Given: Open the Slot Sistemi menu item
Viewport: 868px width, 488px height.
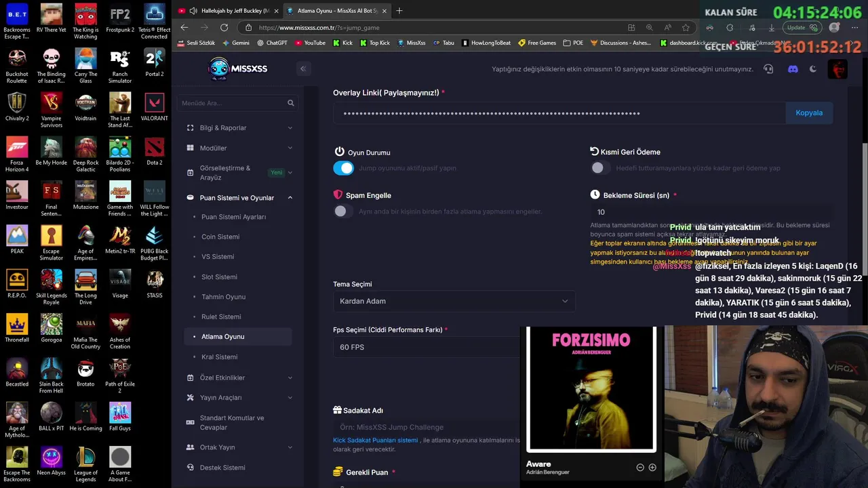Looking at the screenshot, I should click(x=219, y=277).
